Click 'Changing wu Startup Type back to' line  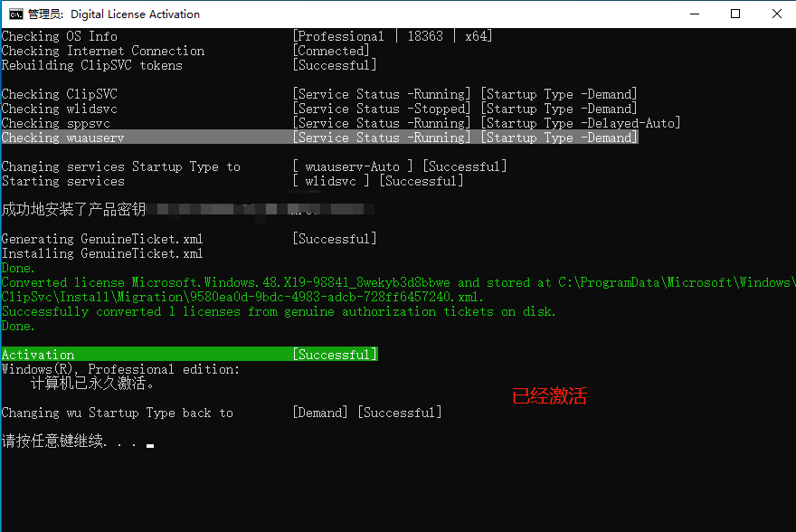(x=118, y=413)
